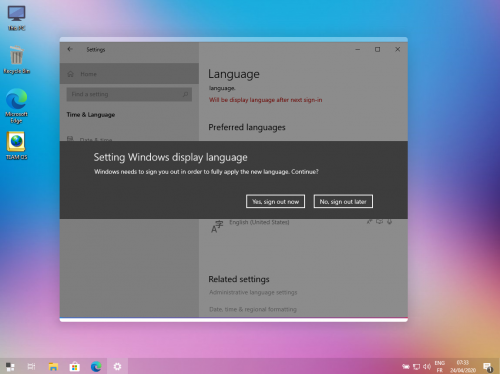This screenshot has width=500, height=374.
Task: Go back in the Settings window
Action: tap(70, 49)
